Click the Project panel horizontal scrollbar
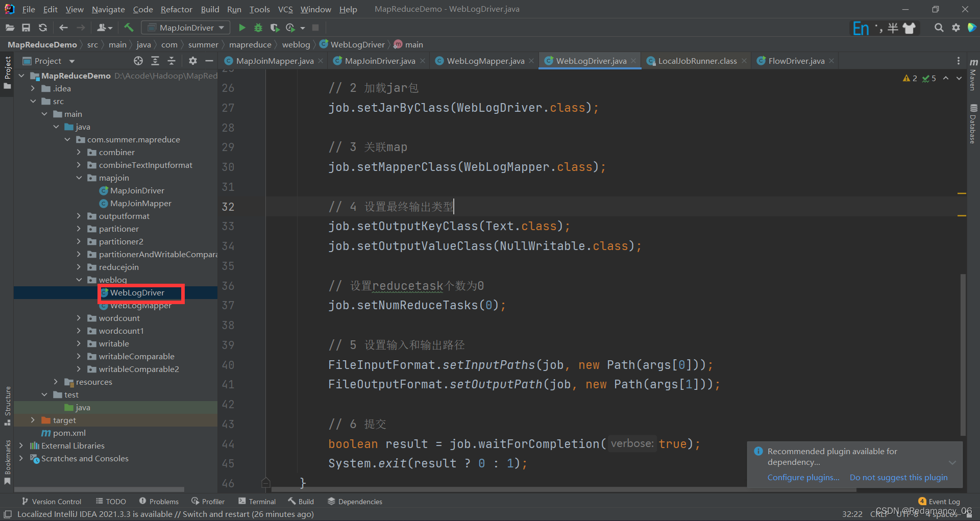The image size is (980, 521). pyautogui.click(x=99, y=489)
